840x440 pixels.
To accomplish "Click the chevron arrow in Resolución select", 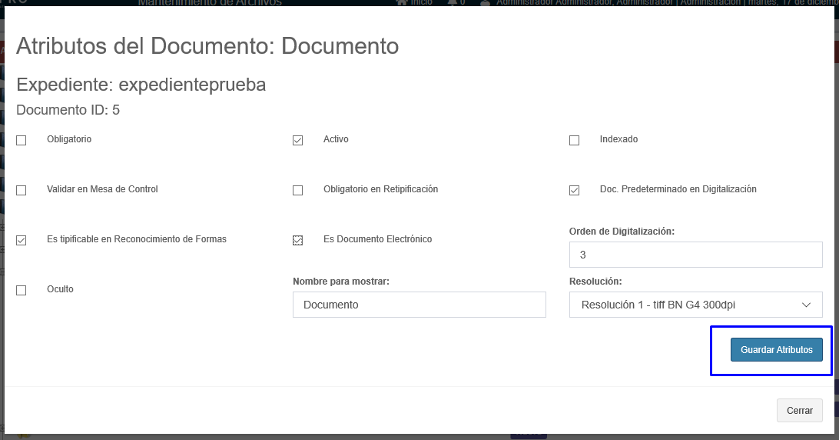I will 806,305.
